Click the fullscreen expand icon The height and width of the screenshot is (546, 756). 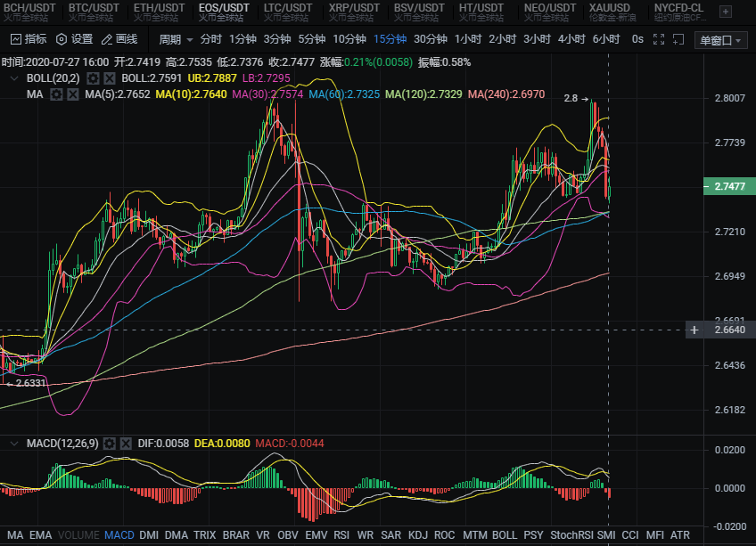point(659,39)
